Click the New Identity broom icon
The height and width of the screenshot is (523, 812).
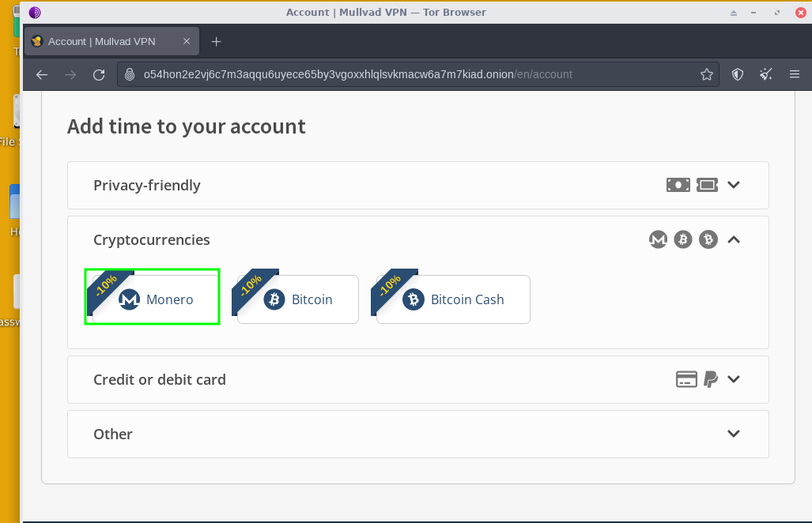click(765, 75)
